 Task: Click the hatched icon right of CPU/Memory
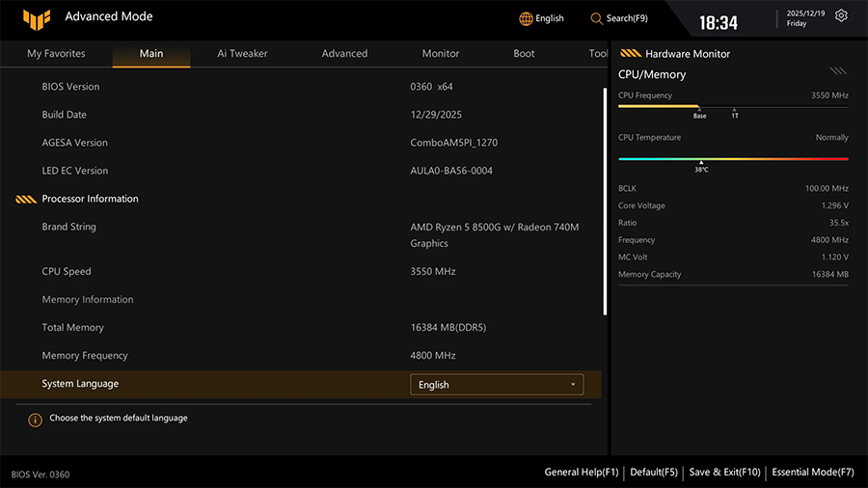[x=838, y=71]
